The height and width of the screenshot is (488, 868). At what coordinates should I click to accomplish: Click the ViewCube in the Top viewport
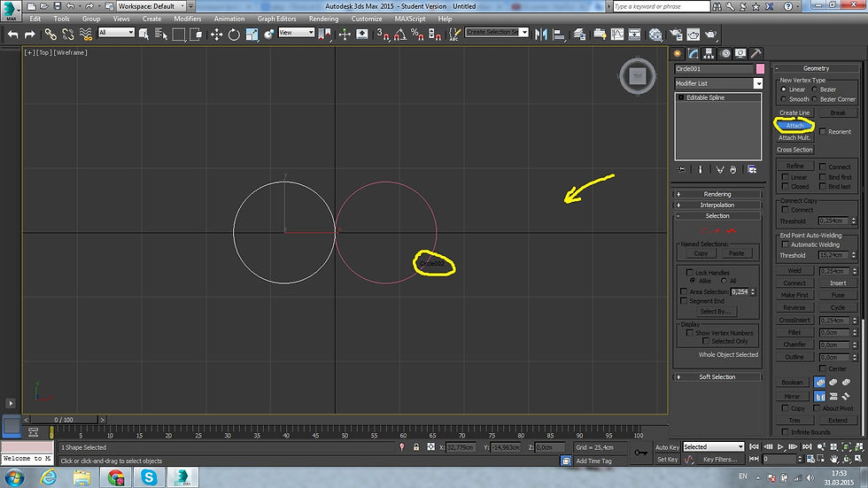pyautogui.click(x=638, y=76)
